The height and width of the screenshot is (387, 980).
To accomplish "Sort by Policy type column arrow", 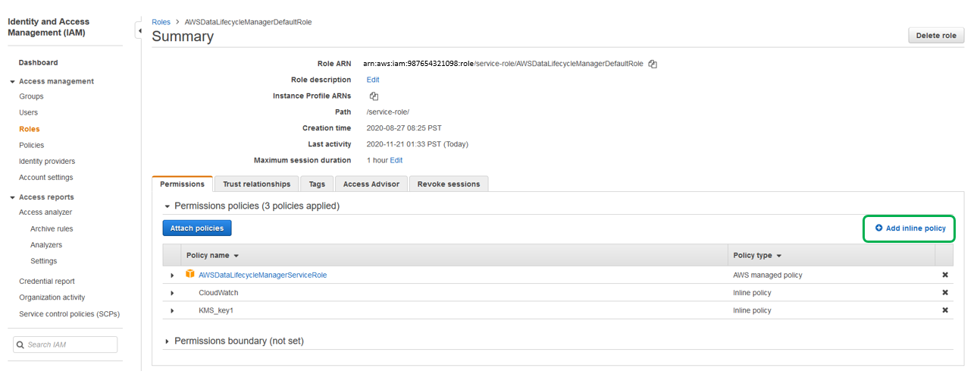I will pyautogui.click(x=778, y=256).
